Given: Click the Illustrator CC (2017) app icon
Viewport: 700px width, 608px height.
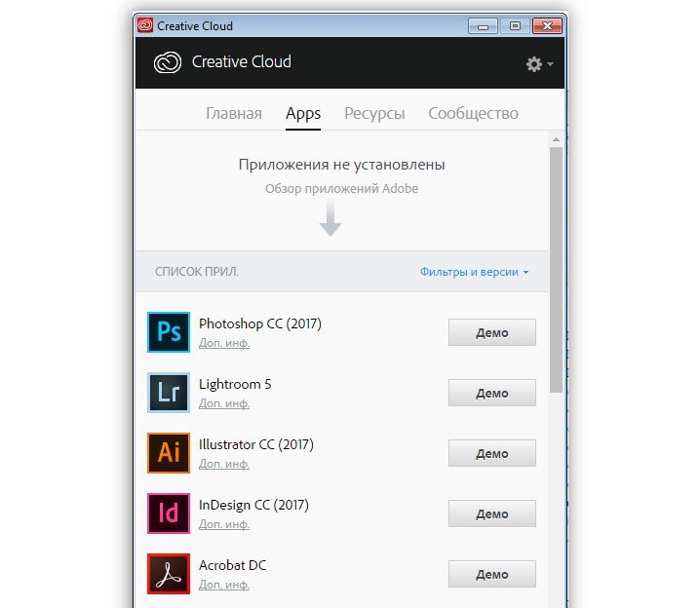Looking at the screenshot, I should (x=169, y=453).
